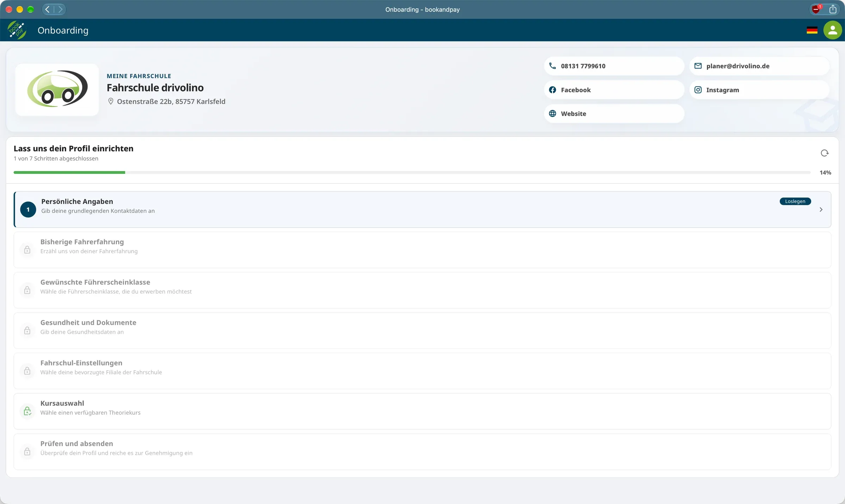Click the Onboarding header title
Image resolution: width=845 pixels, height=504 pixels.
(63, 30)
